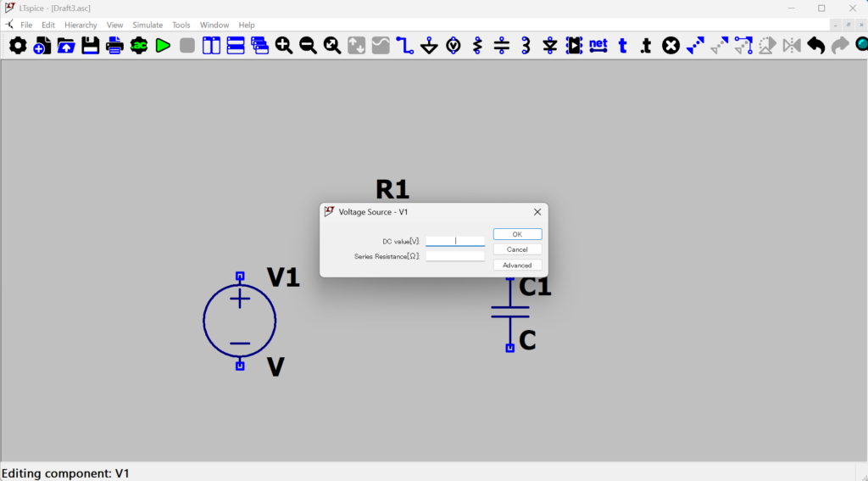Viewport: 868px width, 481px height.
Task: Click the Save diskette icon
Action: click(x=90, y=45)
